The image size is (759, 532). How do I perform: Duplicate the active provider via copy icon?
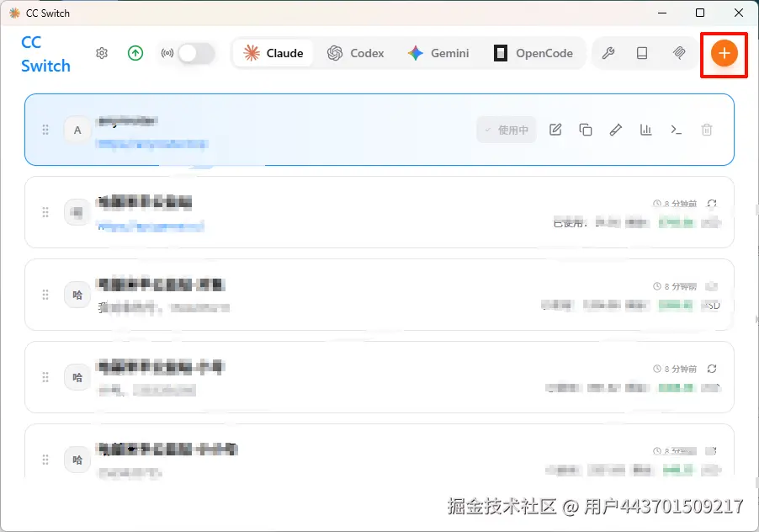coord(586,130)
